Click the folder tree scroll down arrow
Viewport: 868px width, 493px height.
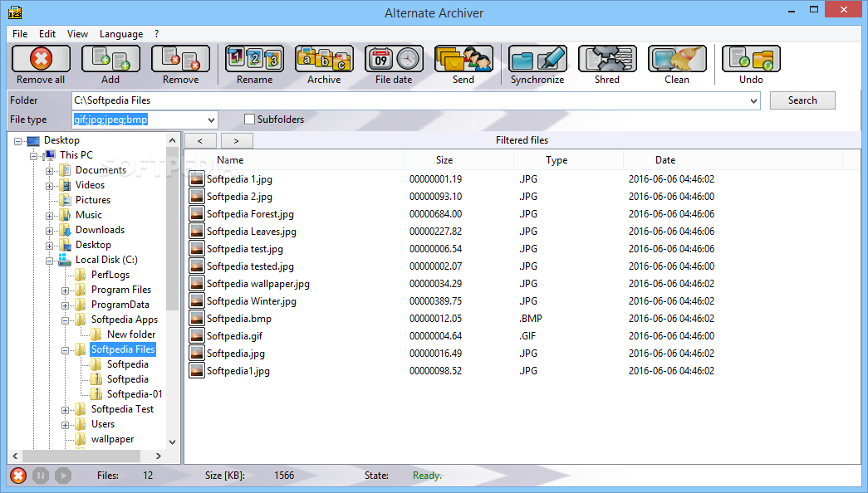[172, 442]
